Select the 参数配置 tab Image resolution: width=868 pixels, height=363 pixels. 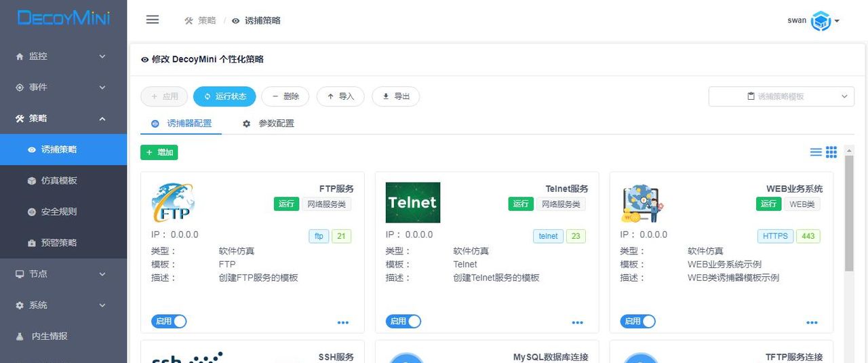coord(269,123)
